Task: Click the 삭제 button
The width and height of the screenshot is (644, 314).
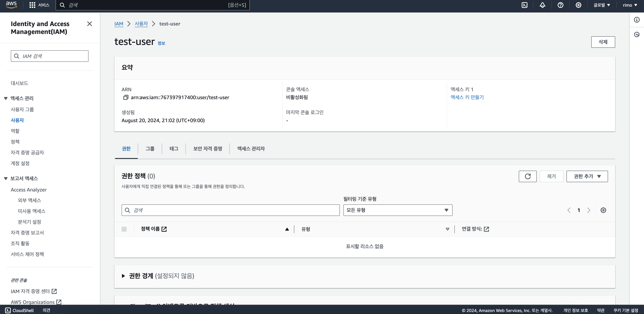Action: pos(603,42)
